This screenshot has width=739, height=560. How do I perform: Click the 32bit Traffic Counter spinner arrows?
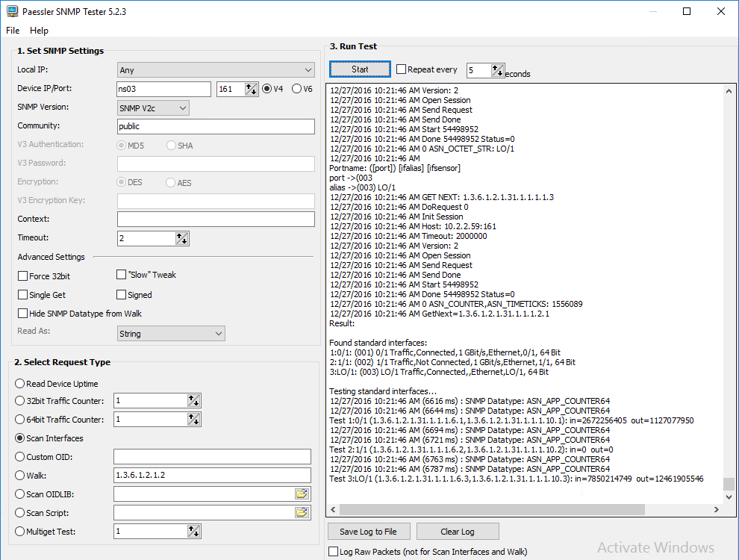[x=194, y=401]
